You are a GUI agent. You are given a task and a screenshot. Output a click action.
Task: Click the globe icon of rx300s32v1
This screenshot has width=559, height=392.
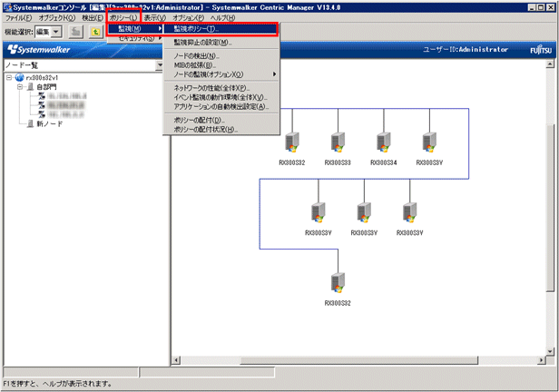20,77
